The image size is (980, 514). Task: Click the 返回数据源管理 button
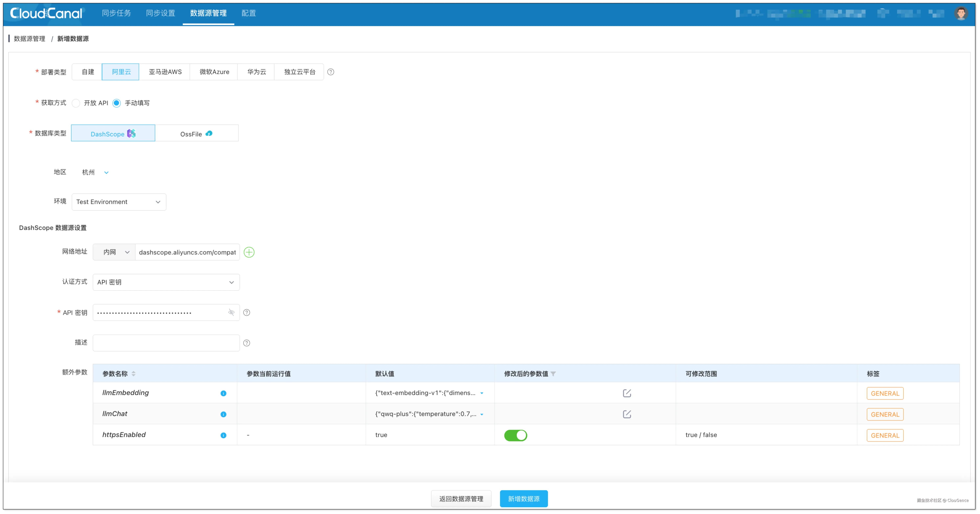461,498
